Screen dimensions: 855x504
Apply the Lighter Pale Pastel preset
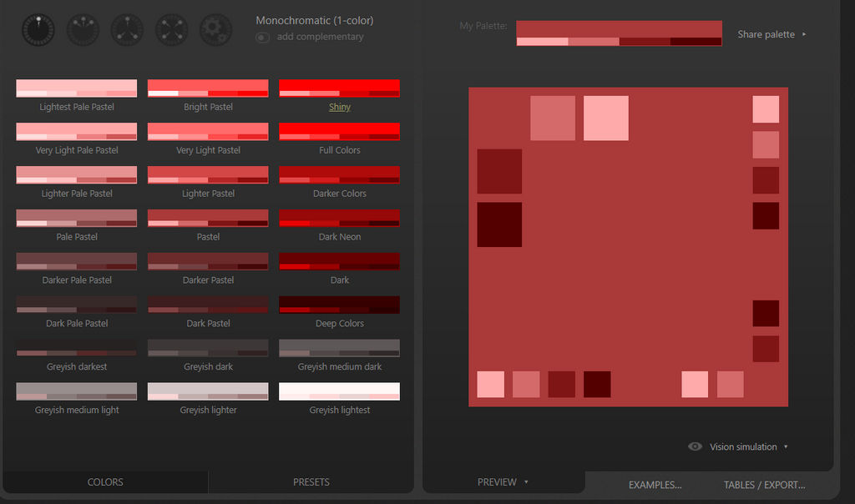point(76,175)
